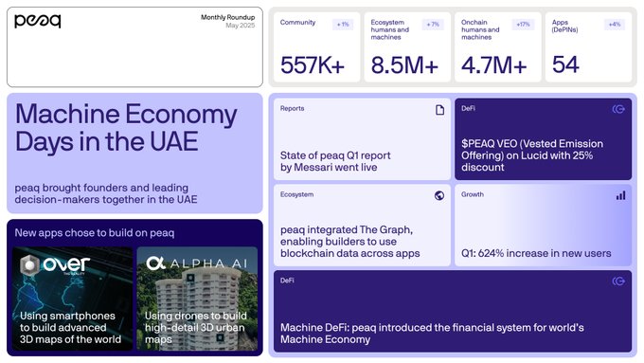
Task: Click the 4.7M+ onchain figure
Action: point(493,65)
